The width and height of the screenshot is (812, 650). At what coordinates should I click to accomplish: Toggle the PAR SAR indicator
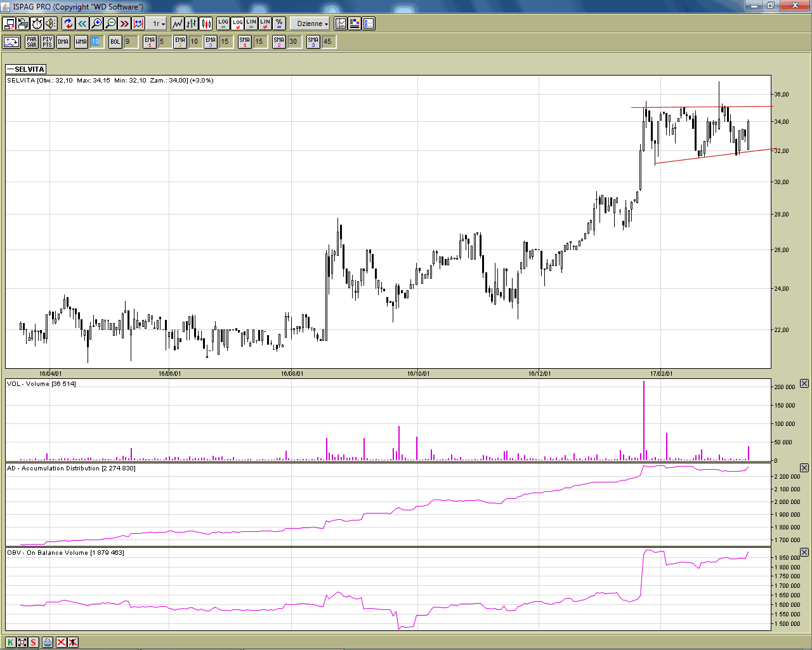tap(32, 42)
